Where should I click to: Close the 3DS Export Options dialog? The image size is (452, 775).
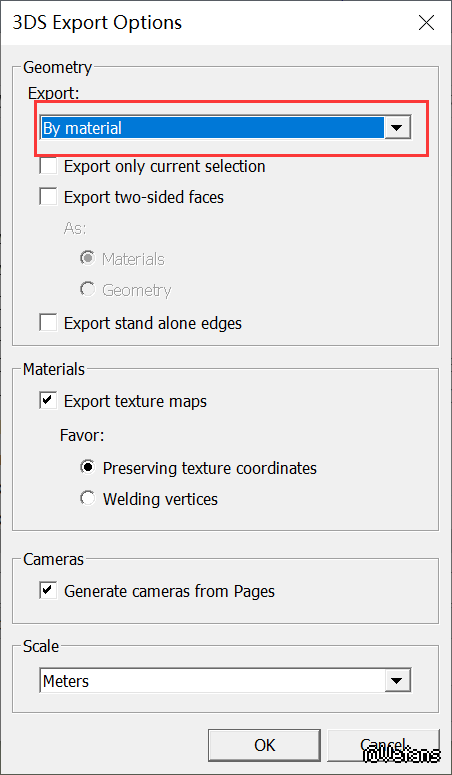click(426, 23)
